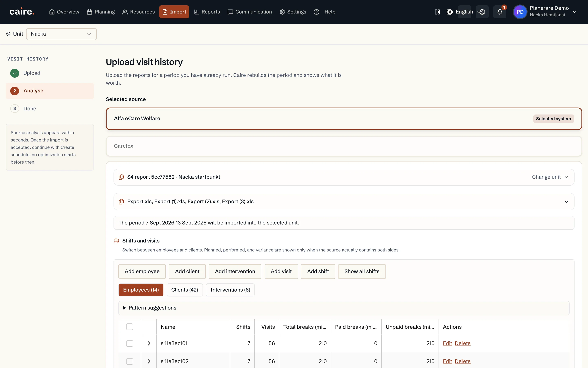Open the Reports menu
The height and width of the screenshot is (368, 588).
pos(207,12)
